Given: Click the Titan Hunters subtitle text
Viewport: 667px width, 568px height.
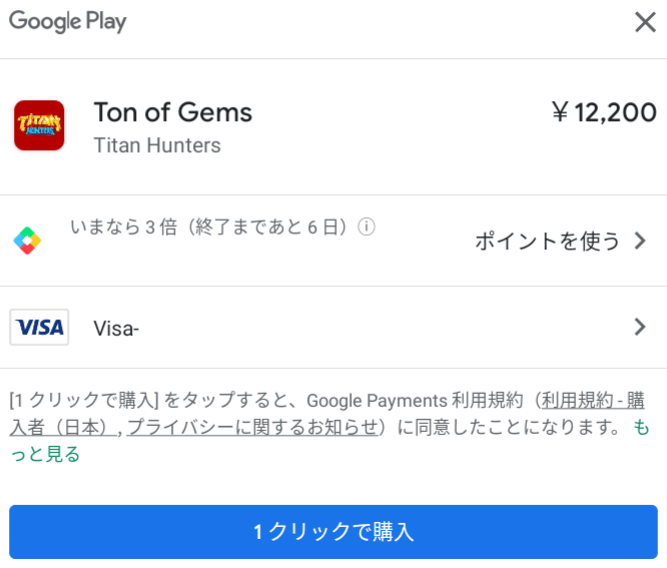Looking at the screenshot, I should click(157, 145).
